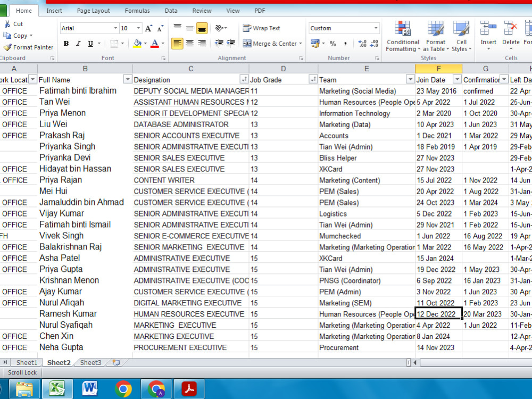Open the PDF ribbon tab
Image resolution: width=532 pixels, height=399 pixels.
(260, 11)
